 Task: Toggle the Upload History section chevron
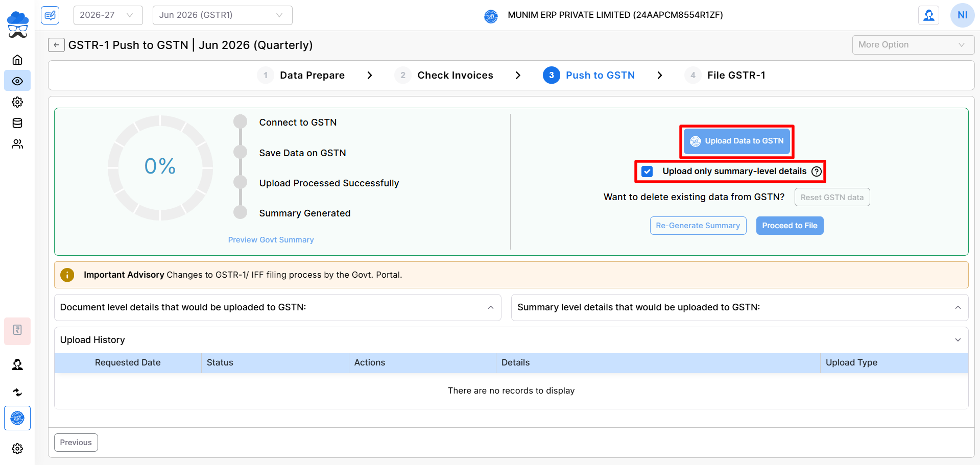[958, 340]
